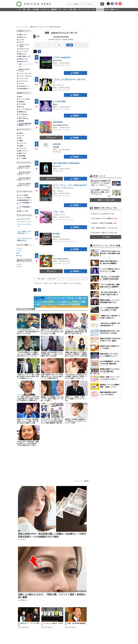Expand 商品購入 for ぶっちぎり東京
The height and width of the screenshot is (644, 138).
pos(75,116)
